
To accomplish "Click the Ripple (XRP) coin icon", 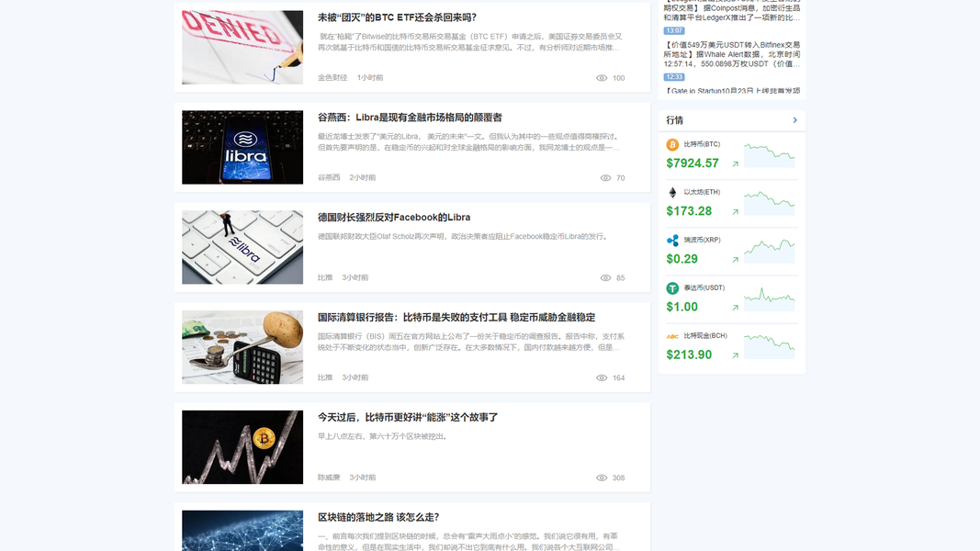I will pos(672,241).
